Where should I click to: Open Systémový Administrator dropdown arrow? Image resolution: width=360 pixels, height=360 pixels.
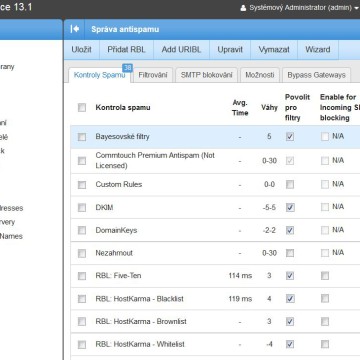(x=356, y=8)
